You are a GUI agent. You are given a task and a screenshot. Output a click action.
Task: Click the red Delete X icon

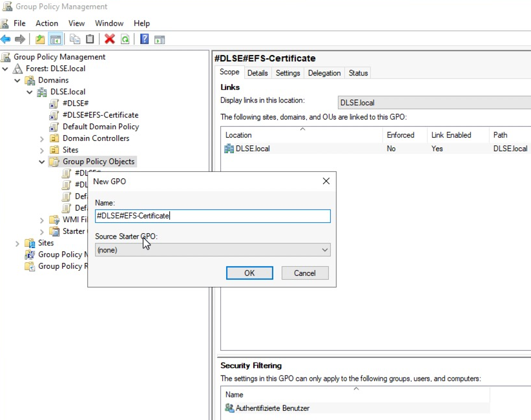tap(110, 39)
